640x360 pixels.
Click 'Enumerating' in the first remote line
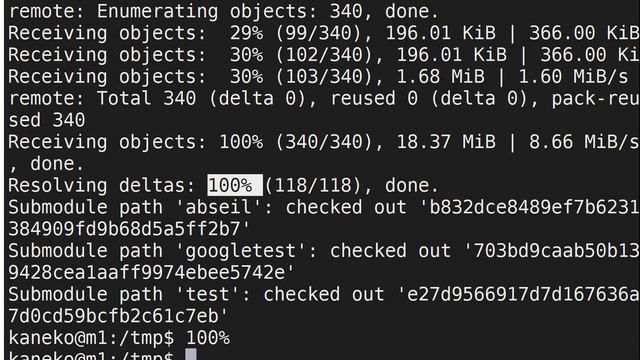pyautogui.click(x=157, y=11)
